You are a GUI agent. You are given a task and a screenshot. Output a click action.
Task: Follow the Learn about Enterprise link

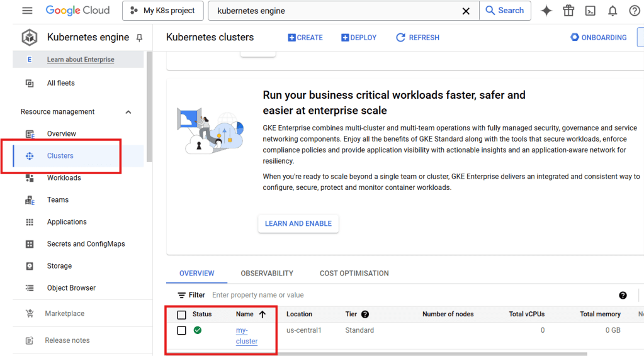click(81, 60)
